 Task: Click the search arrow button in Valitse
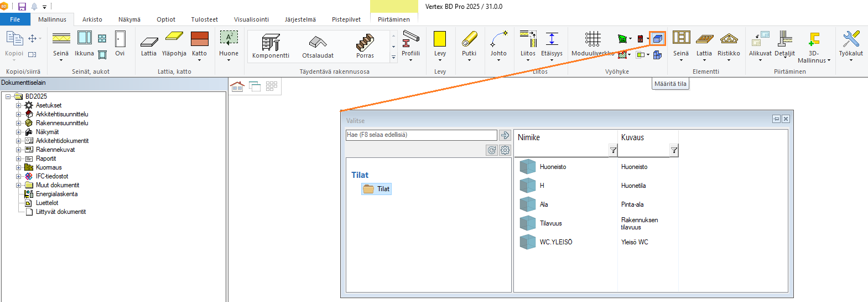pos(505,135)
